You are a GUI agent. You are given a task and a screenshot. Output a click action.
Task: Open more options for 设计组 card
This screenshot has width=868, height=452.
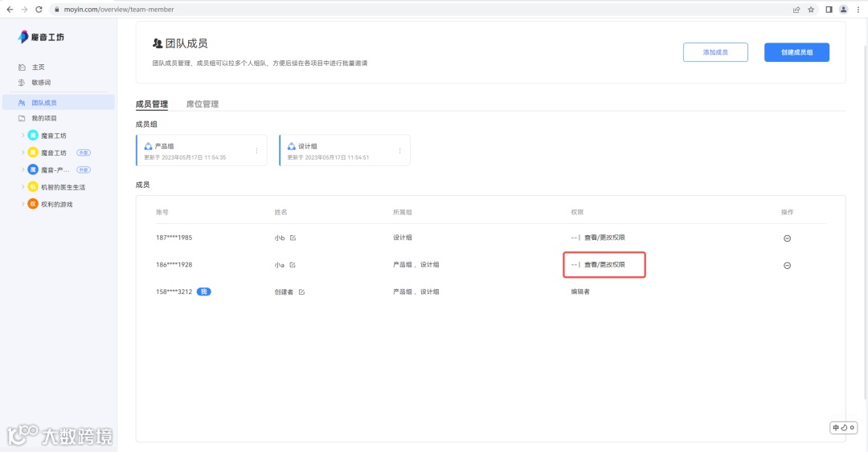click(x=399, y=150)
